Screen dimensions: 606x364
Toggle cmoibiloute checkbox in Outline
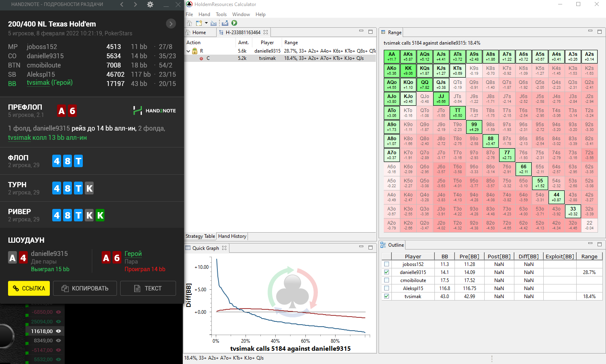387,280
